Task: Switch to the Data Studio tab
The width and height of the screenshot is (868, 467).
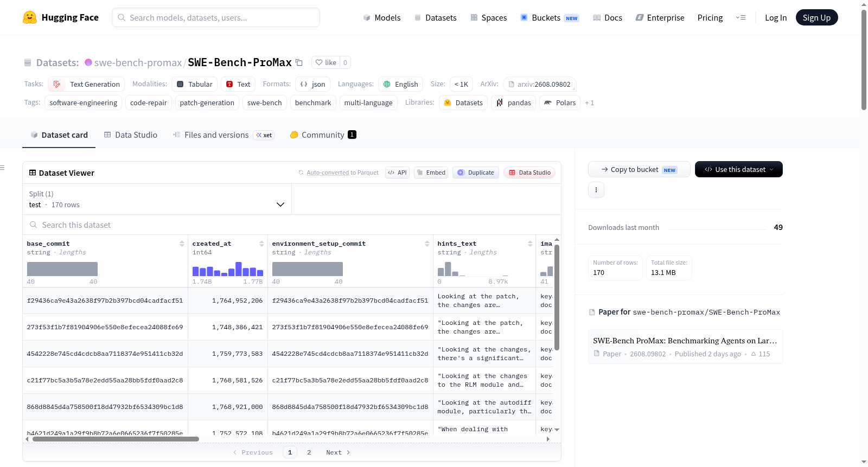Action: [131, 135]
